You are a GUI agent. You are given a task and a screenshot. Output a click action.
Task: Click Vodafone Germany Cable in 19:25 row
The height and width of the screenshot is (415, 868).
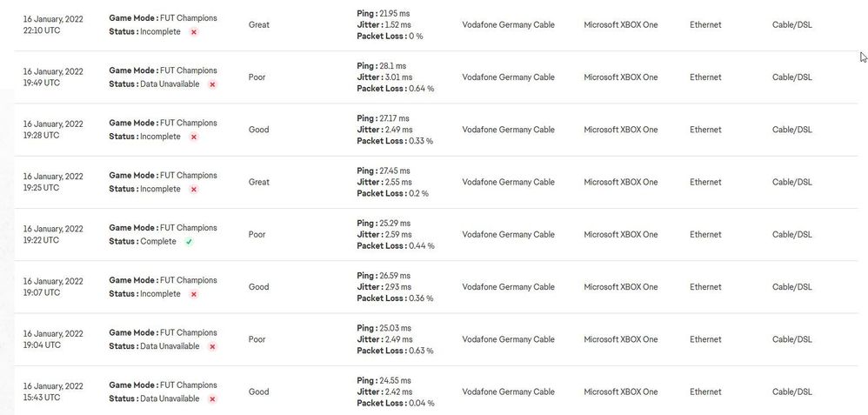click(x=508, y=183)
